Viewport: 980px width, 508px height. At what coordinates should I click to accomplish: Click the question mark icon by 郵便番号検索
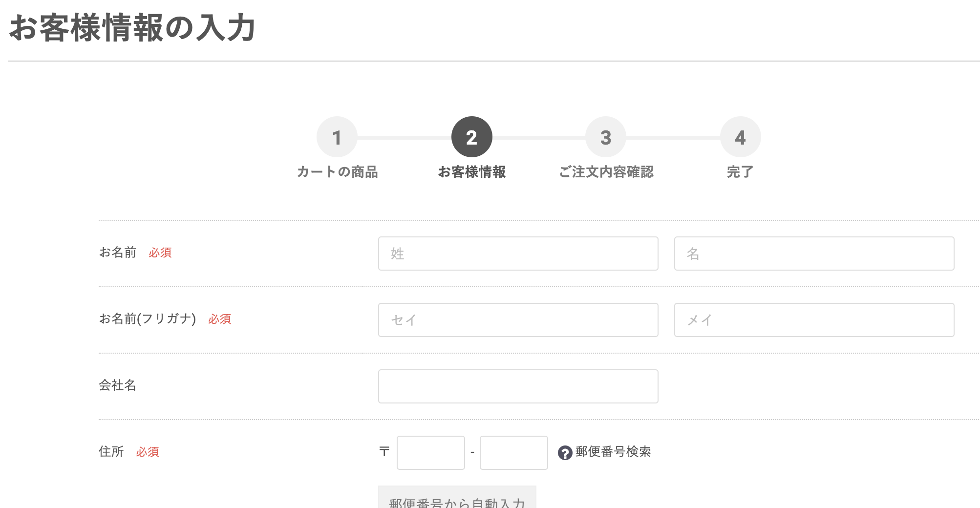click(x=565, y=453)
